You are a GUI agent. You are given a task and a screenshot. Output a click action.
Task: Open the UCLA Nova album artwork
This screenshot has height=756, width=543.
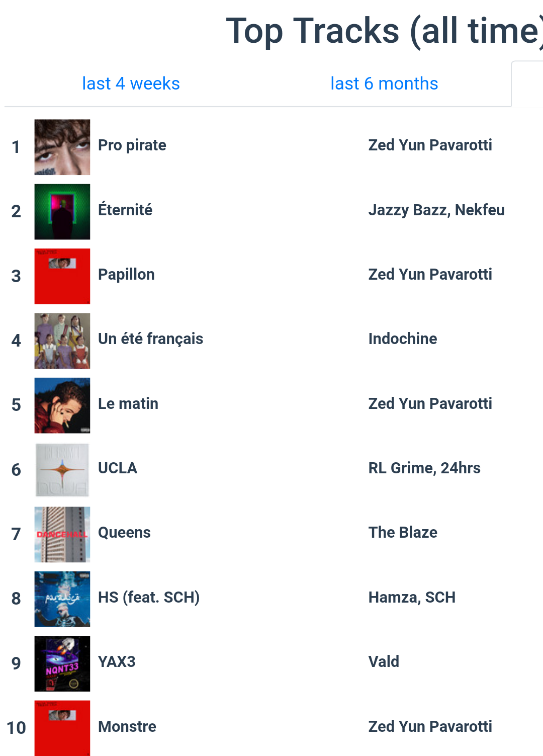point(62,470)
